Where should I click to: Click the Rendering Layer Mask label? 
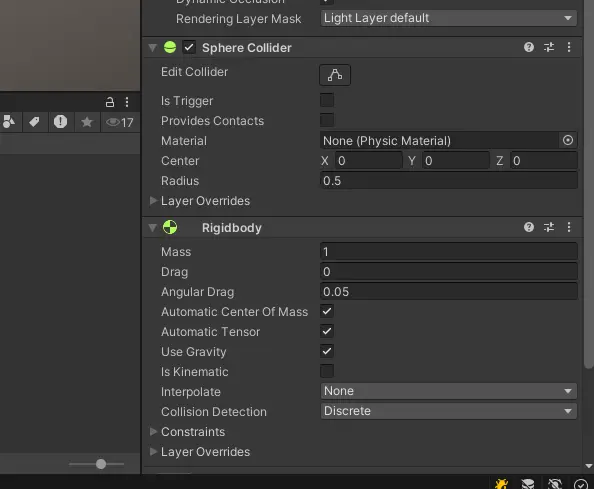tap(238, 19)
